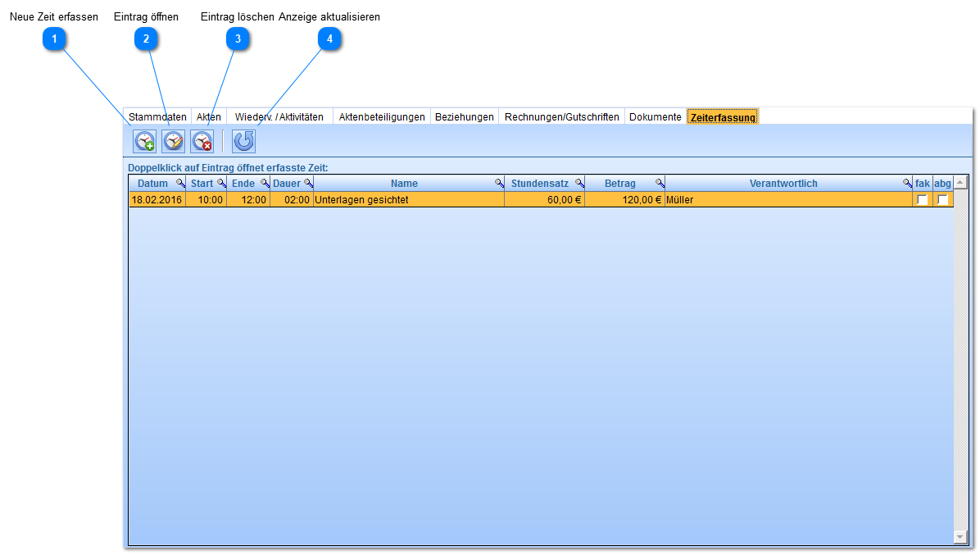Click the search icon in Stundensatz column header
Viewport: 980px width, 555px height.
coord(579,184)
